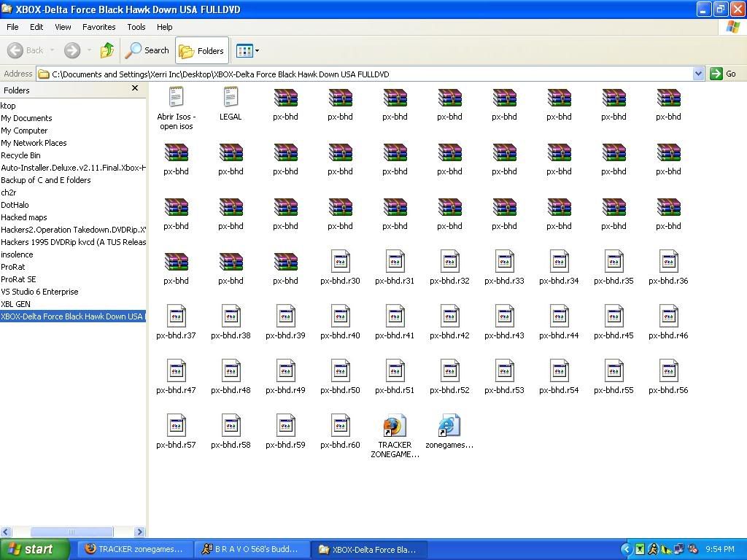Click the system tray clock 9:54 PM
Image resolution: width=747 pixels, height=560 pixels.
pyautogui.click(x=719, y=549)
